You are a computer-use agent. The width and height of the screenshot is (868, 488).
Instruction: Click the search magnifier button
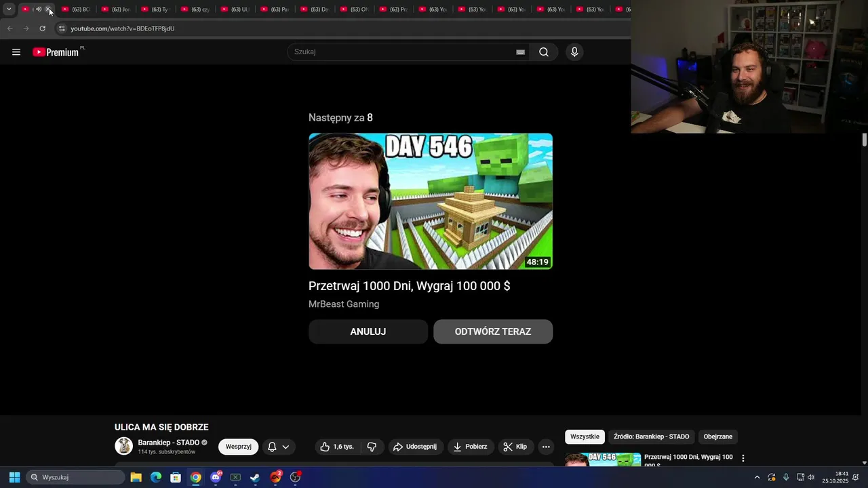point(544,52)
